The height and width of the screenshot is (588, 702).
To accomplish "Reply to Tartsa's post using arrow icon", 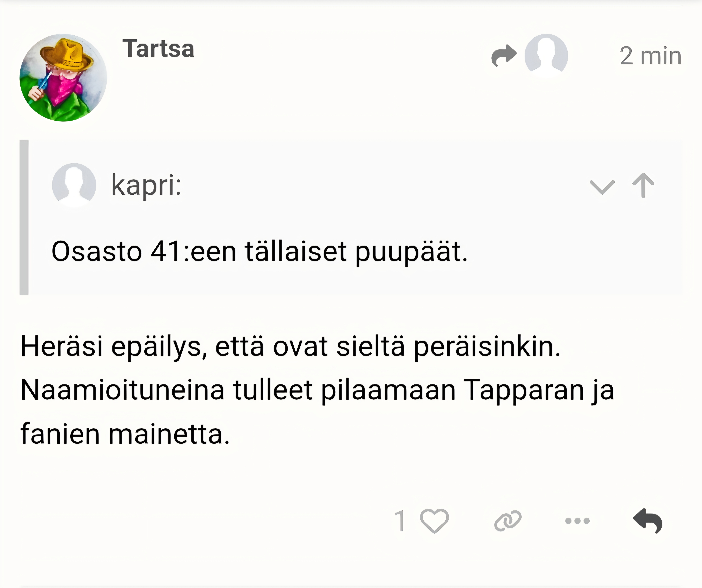I will pyautogui.click(x=648, y=521).
